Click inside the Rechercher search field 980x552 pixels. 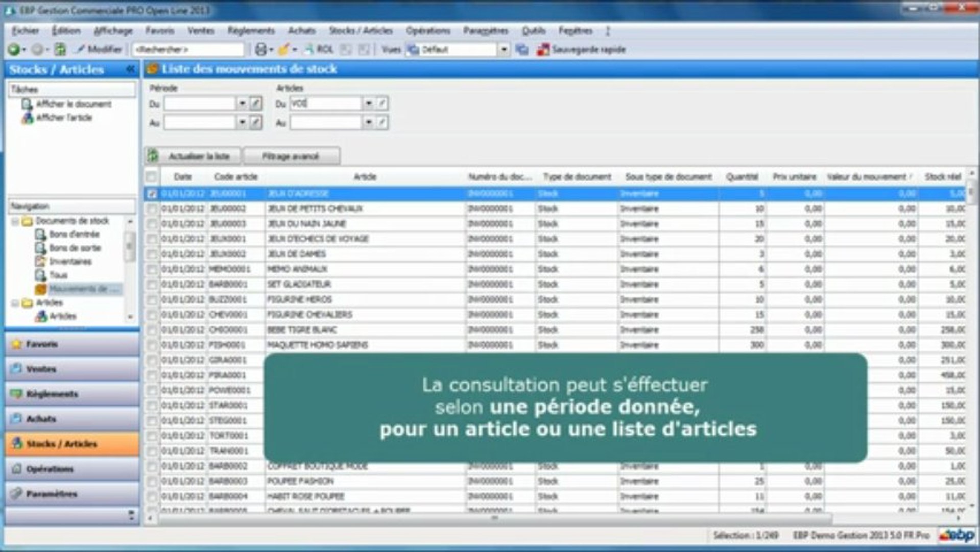(x=189, y=49)
